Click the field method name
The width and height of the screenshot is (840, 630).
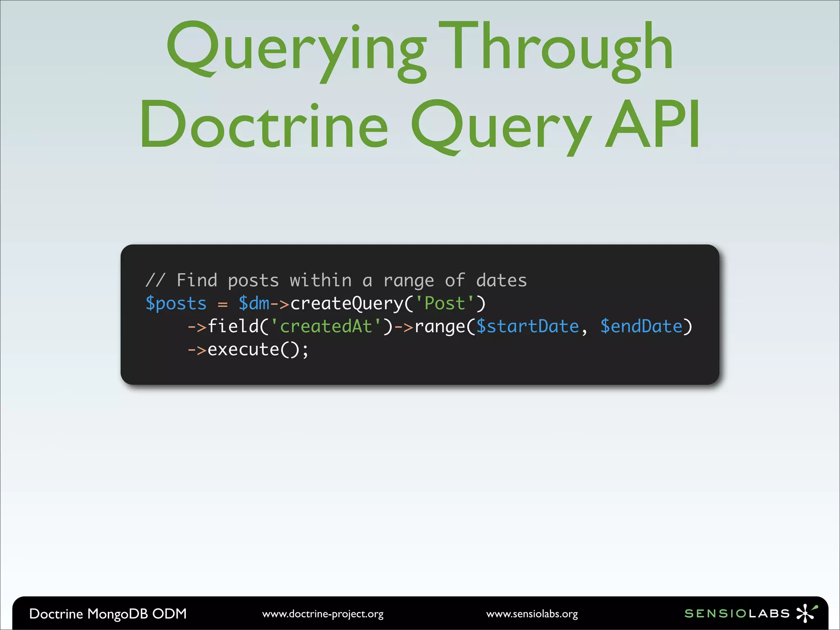233,326
